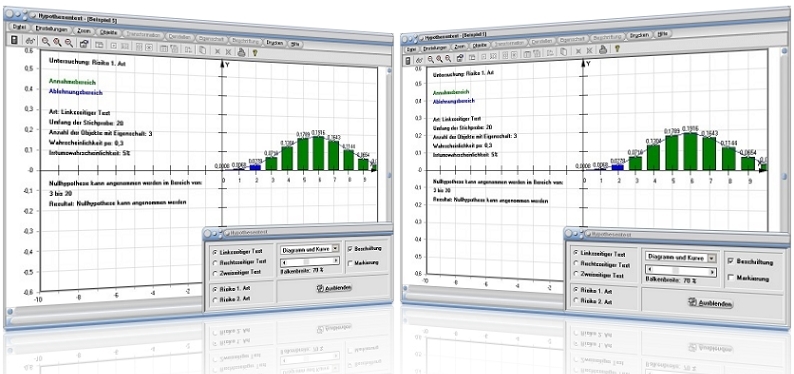This screenshot has width=794, height=374.
Task: Select Rechtsseitiger Test in left control panel
Action: tap(240, 262)
